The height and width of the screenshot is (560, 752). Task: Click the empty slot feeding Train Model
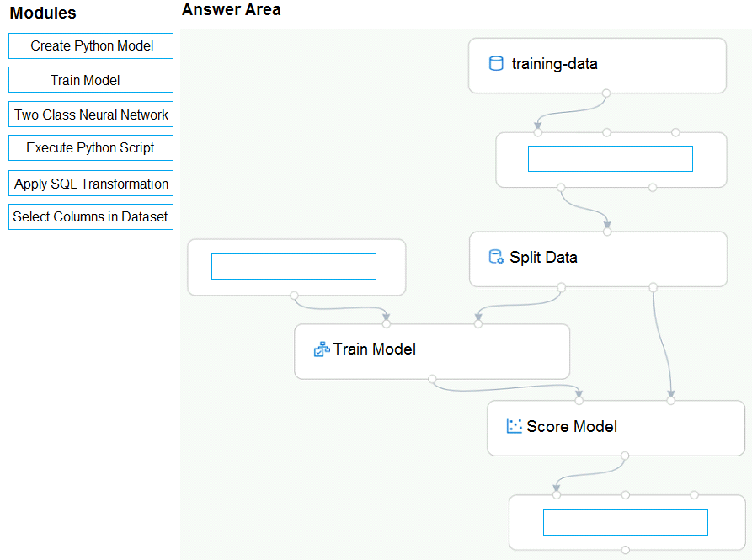point(294,267)
